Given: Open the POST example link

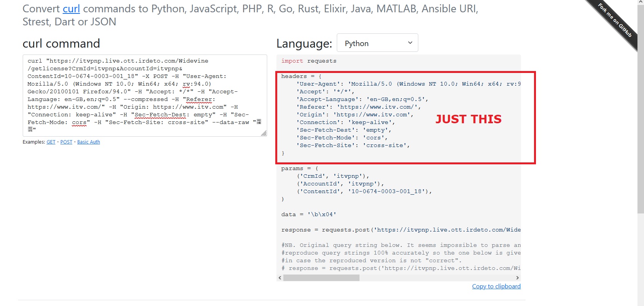Looking at the screenshot, I should pos(66,142).
